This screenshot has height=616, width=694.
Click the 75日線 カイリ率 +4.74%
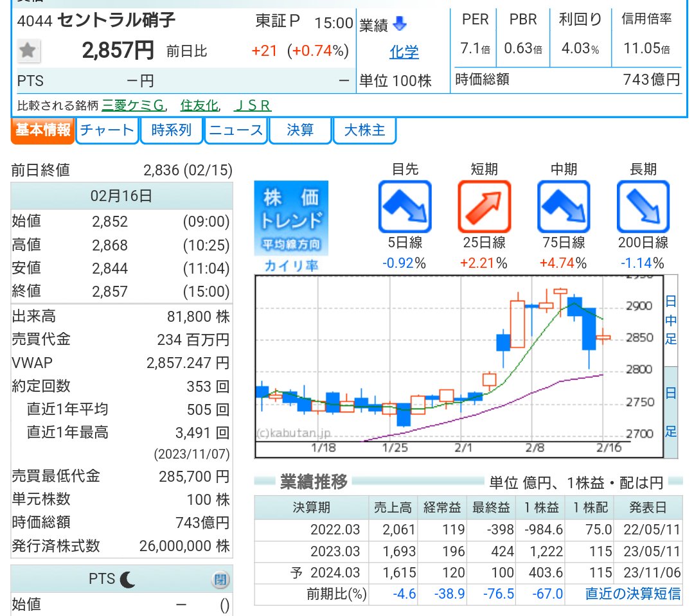(x=563, y=263)
